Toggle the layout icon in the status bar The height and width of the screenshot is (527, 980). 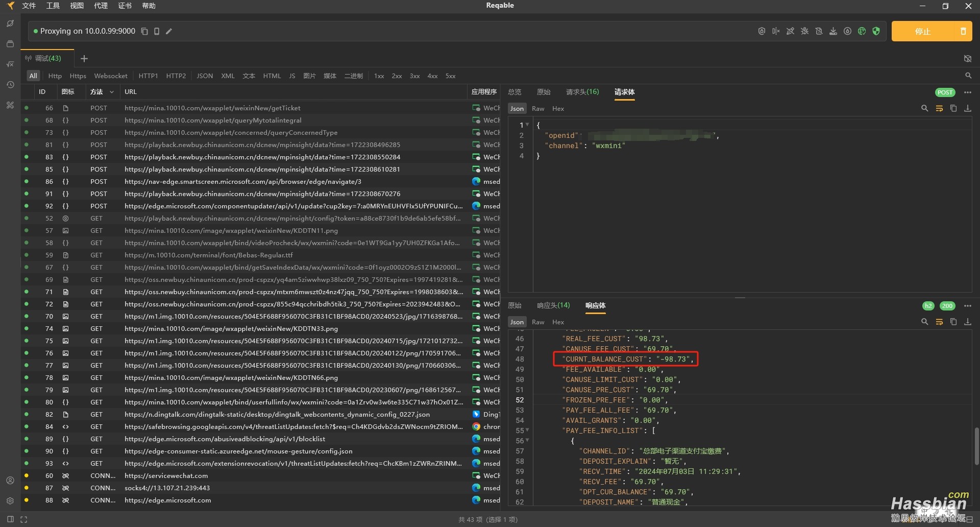(x=10, y=519)
